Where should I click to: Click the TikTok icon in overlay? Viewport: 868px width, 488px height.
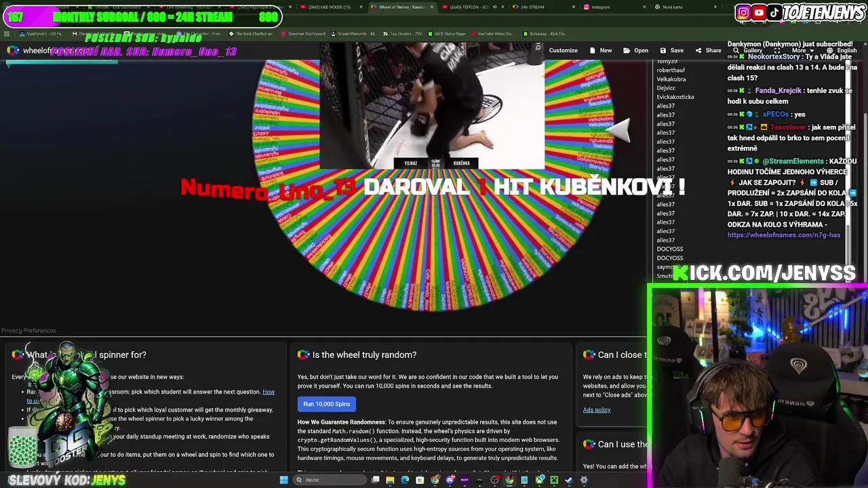[774, 12]
